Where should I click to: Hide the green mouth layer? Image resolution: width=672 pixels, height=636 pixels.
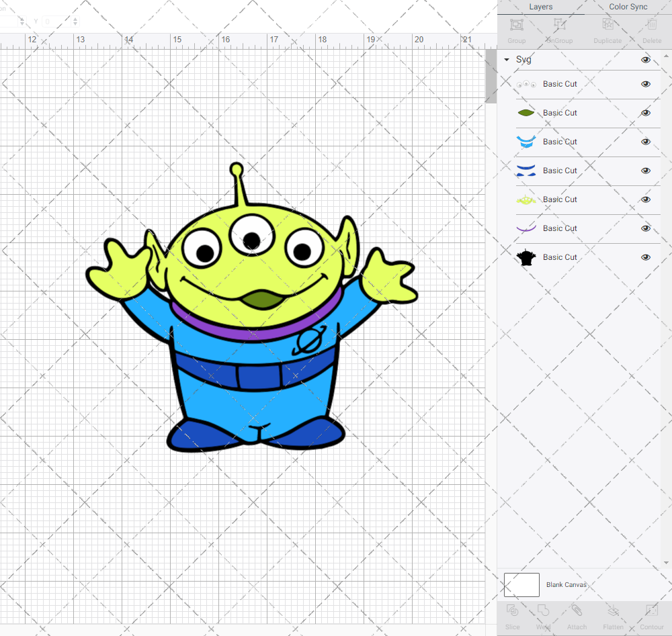[x=646, y=113]
